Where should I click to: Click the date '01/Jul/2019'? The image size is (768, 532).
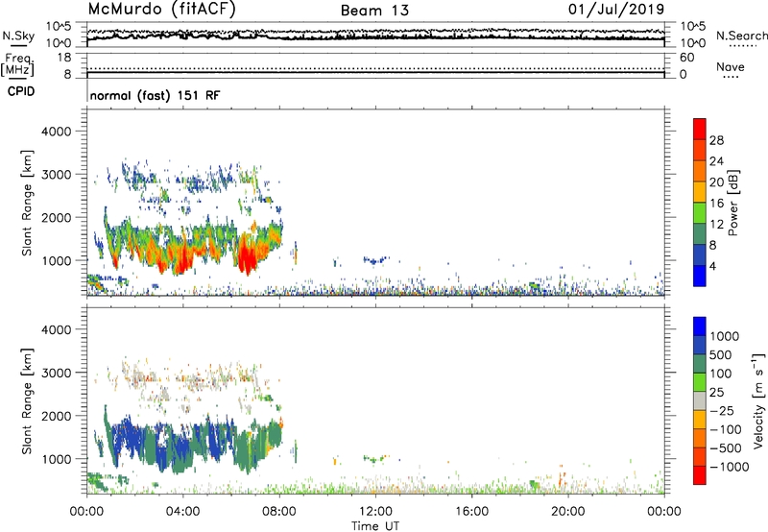point(616,10)
